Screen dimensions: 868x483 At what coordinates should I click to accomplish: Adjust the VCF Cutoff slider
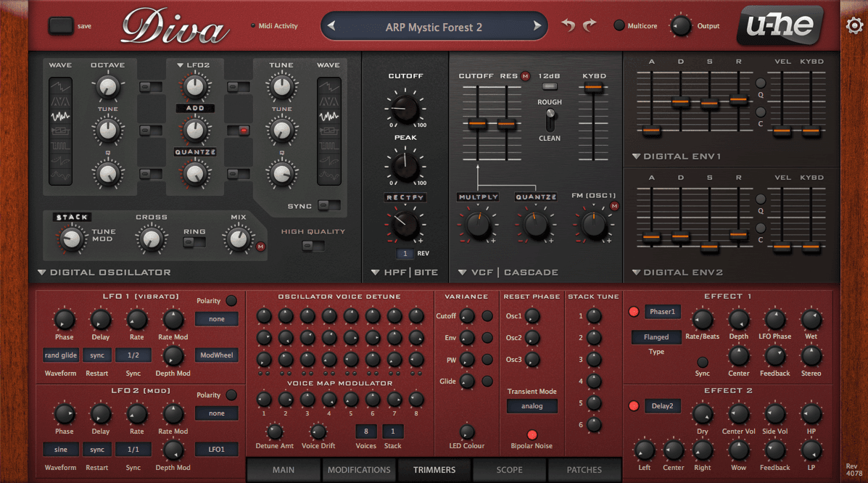pyautogui.click(x=477, y=124)
